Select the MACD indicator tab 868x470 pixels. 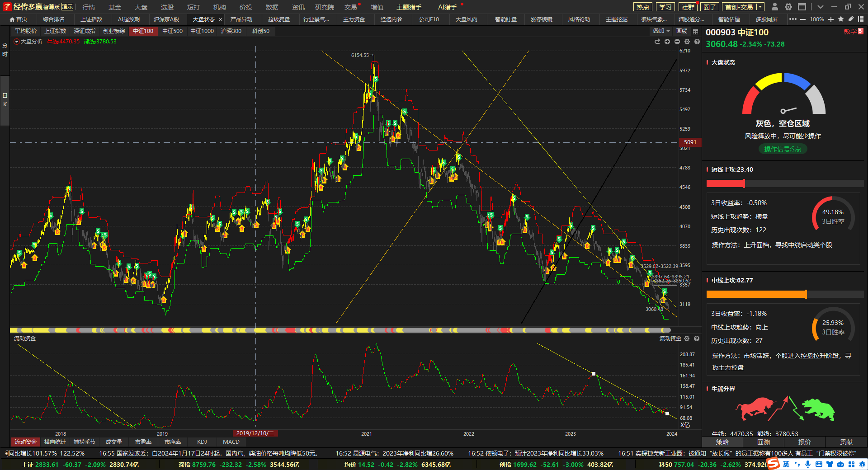point(231,442)
